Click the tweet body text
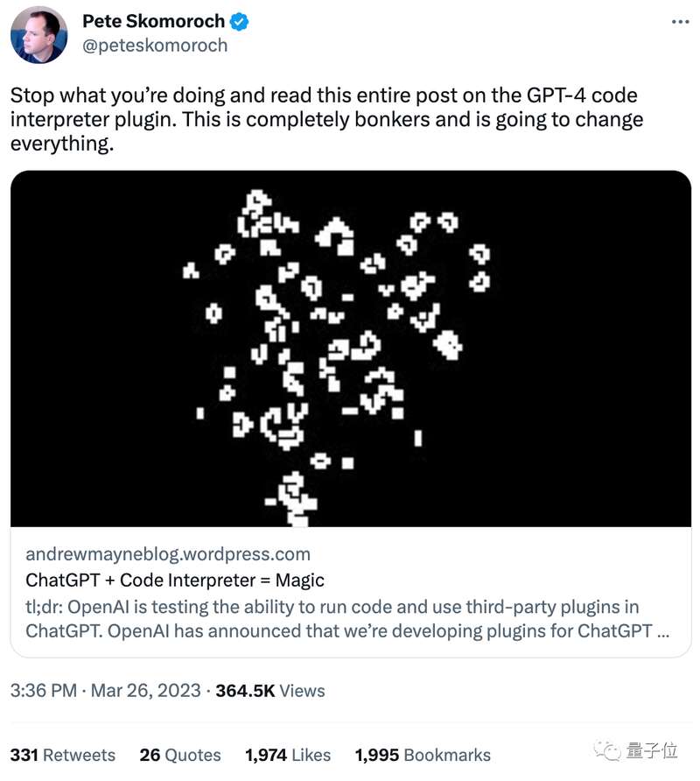700x781 pixels. tap(326, 120)
